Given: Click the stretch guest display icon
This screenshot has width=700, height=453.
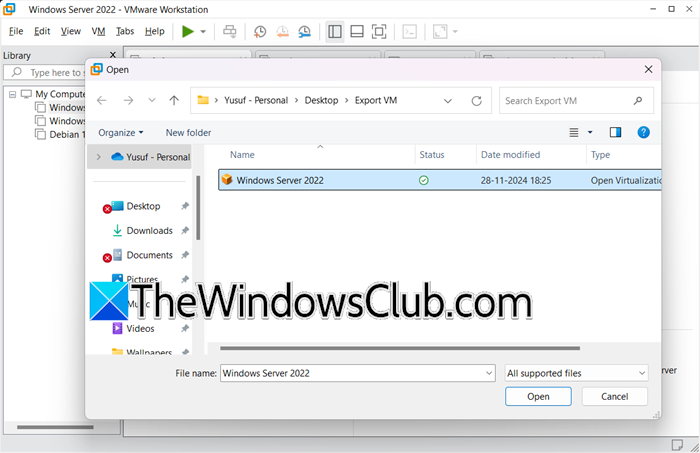Looking at the screenshot, I should point(440,31).
